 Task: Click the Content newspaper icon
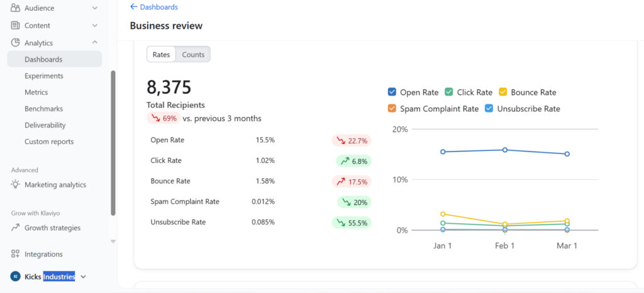coord(15,25)
